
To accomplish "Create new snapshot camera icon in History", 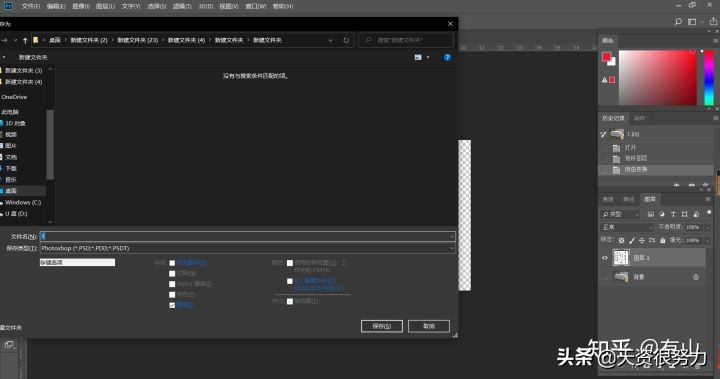I will point(692,185).
